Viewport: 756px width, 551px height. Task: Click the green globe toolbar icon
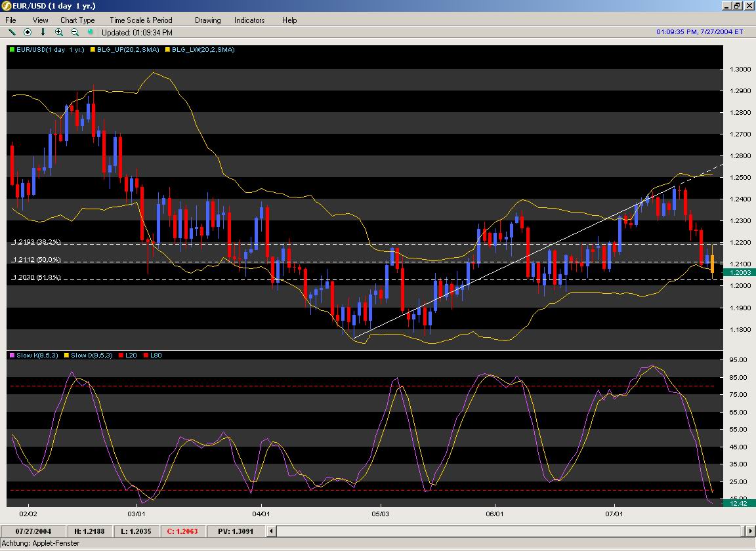pyautogui.click(x=91, y=32)
